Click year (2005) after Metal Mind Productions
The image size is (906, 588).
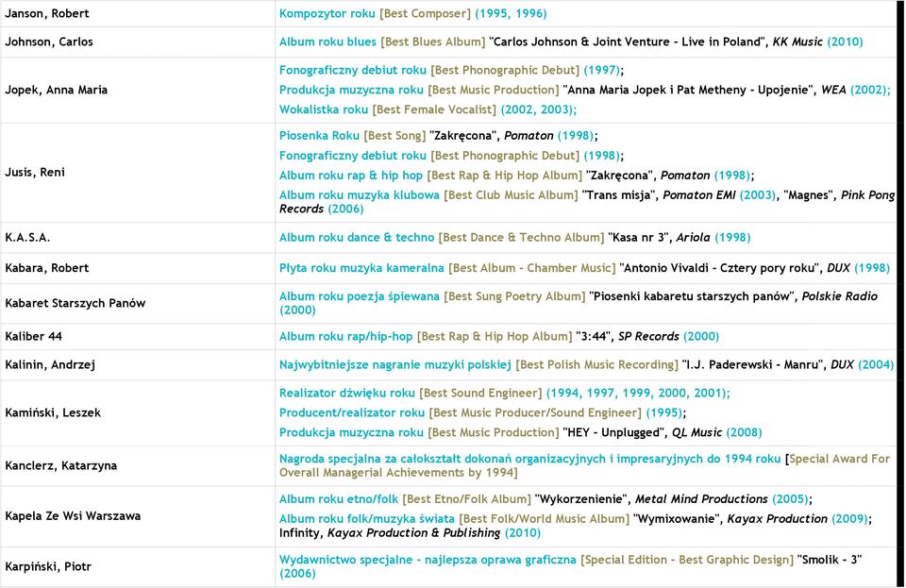click(x=790, y=498)
